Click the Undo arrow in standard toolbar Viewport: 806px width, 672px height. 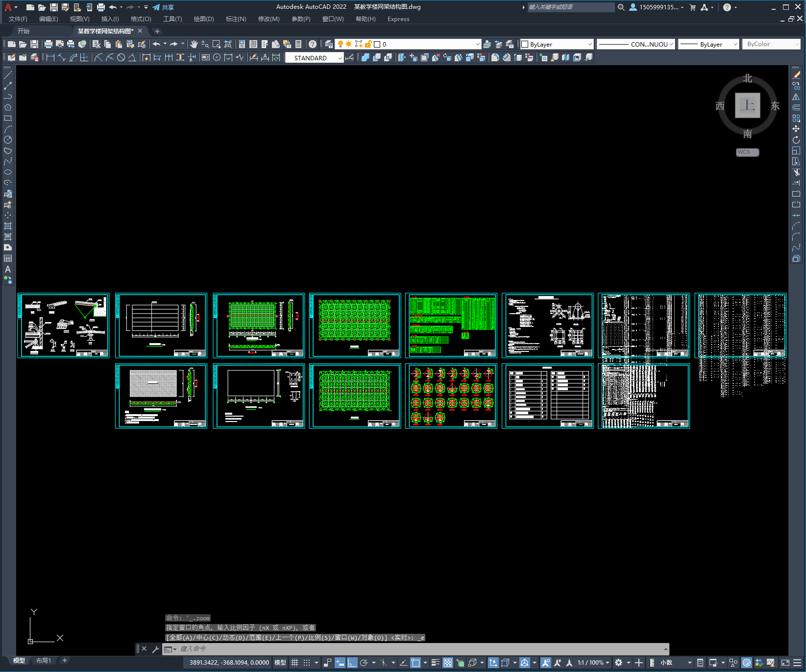156,44
